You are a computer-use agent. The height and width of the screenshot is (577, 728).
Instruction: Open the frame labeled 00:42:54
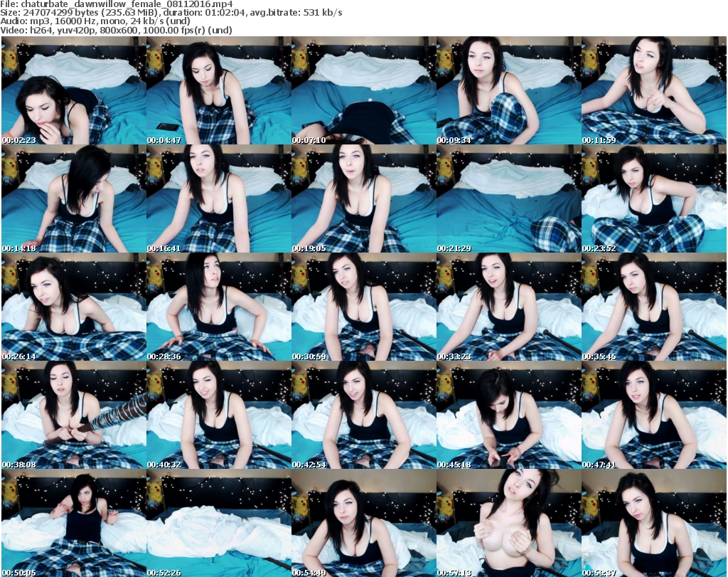click(364, 415)
